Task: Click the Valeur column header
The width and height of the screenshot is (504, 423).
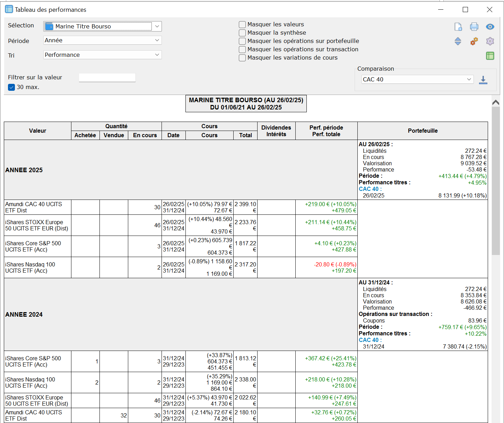Action: click(x=37, y=131)
